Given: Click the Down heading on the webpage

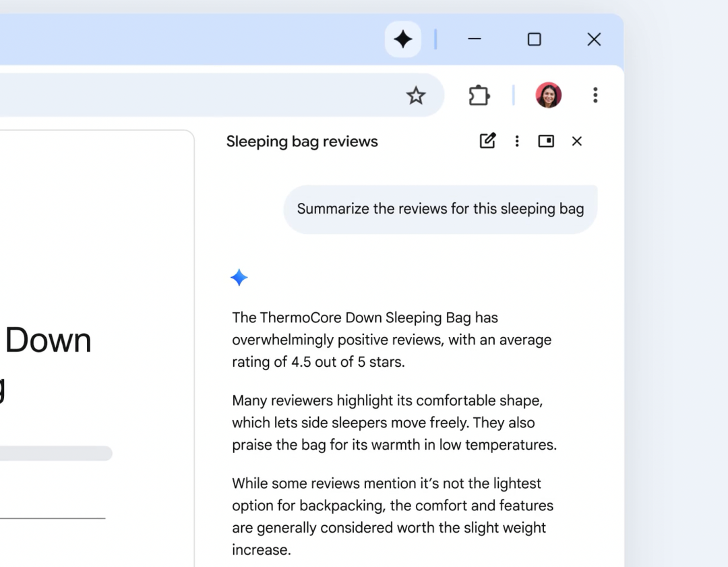Looking at the screenshot, I should 47,340.
